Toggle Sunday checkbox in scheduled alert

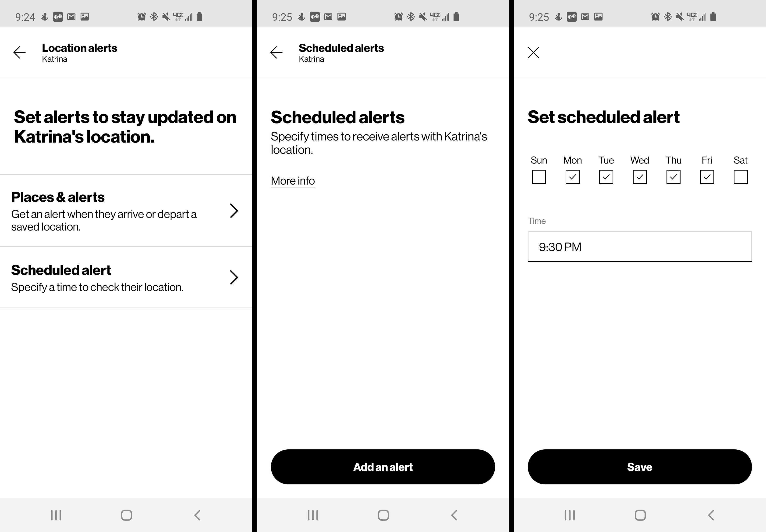click(x=538, y=177)
